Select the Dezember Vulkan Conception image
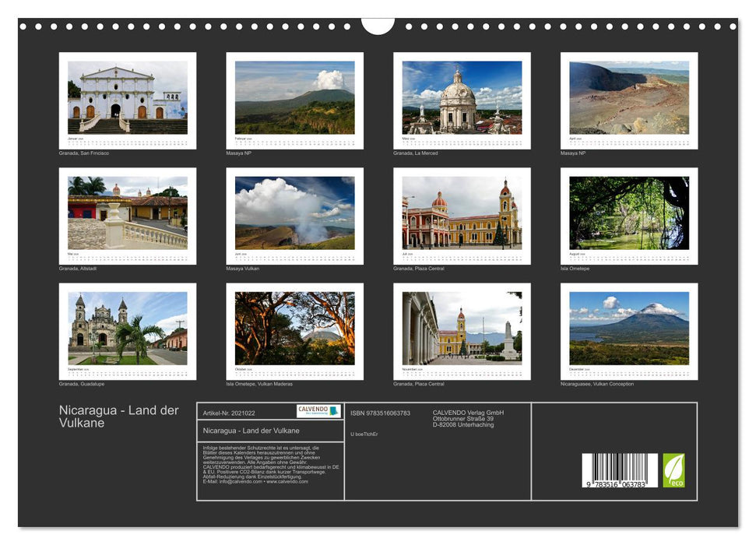 pos(631,327)
